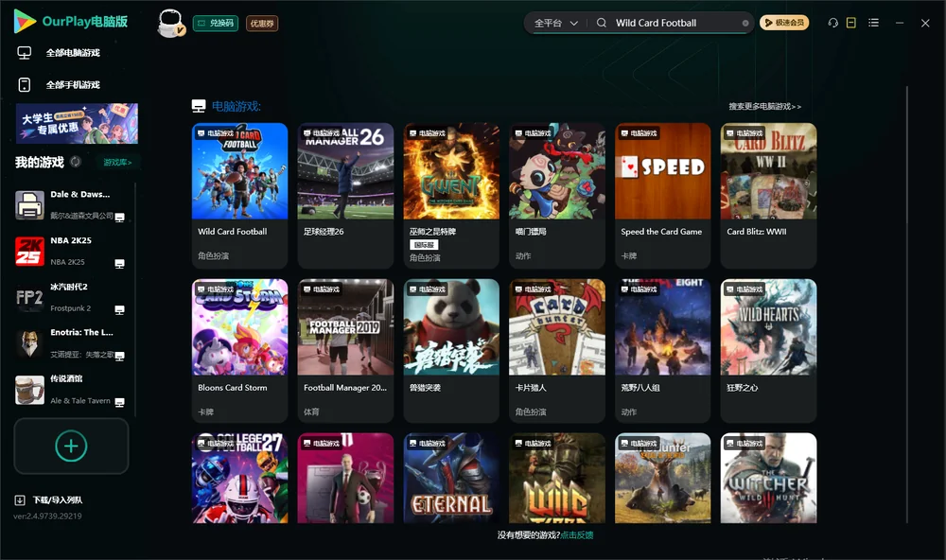This screenshot has height=560, width=946.
Task: Select the Wild Card Football game card
Action: click(239, 196)
